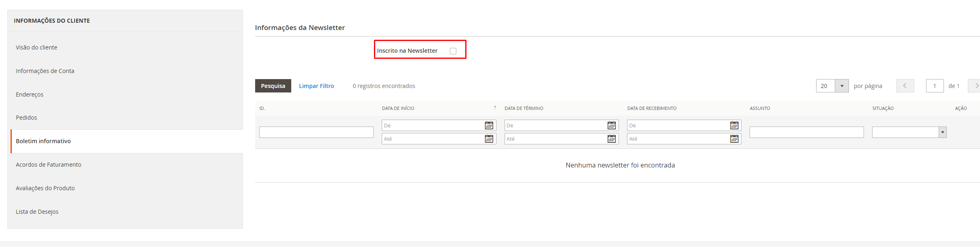980x247 pixels.
Task: Open calendar for Data de Término 'De' field
Action: click(611, 125)
